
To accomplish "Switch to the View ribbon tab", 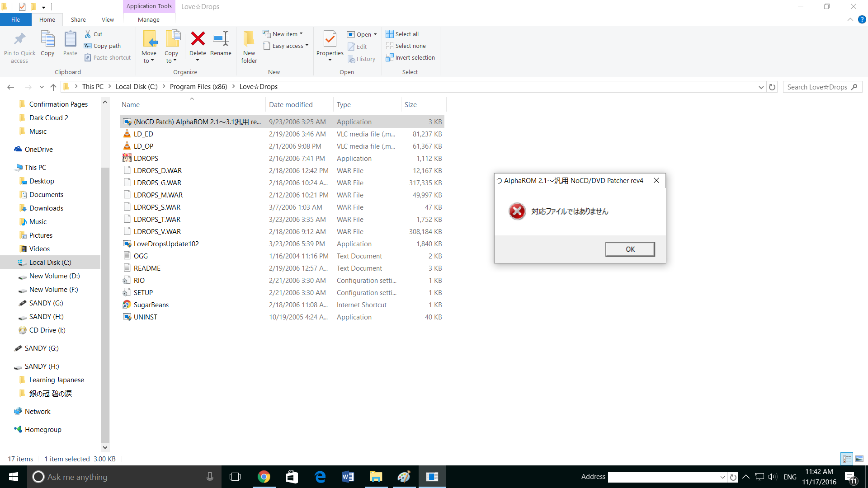I will (x=108, y=19).
